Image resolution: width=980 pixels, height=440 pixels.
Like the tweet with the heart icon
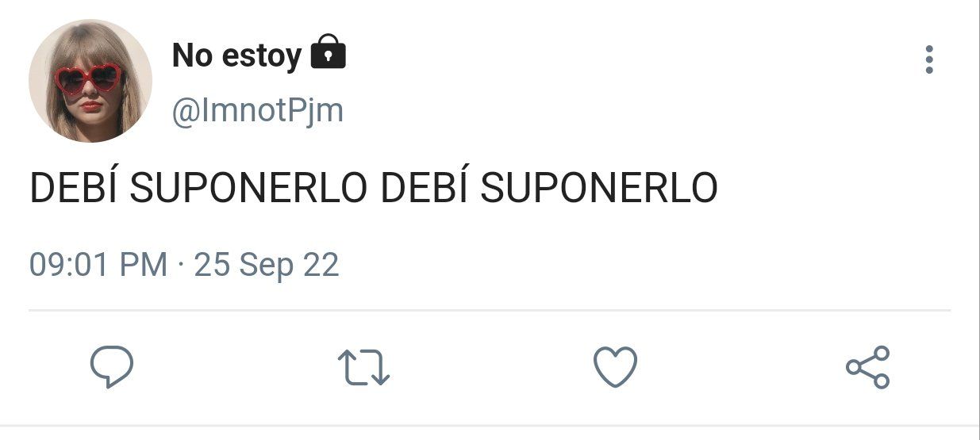616,367
